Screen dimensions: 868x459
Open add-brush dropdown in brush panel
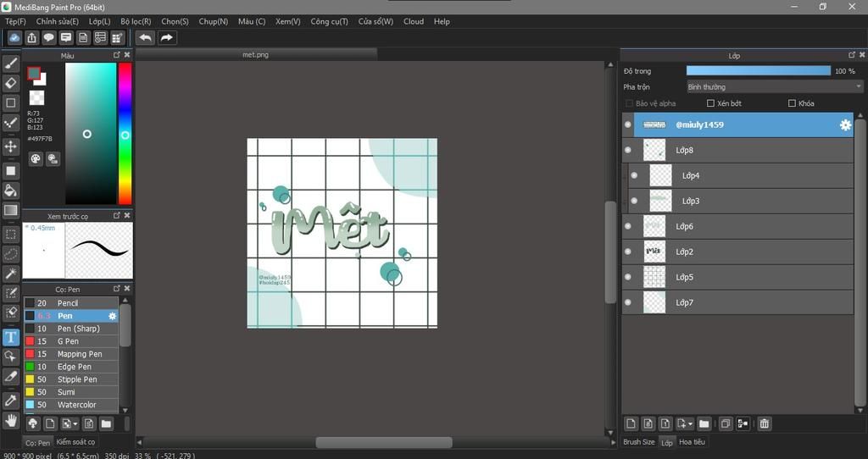point(75,424)
